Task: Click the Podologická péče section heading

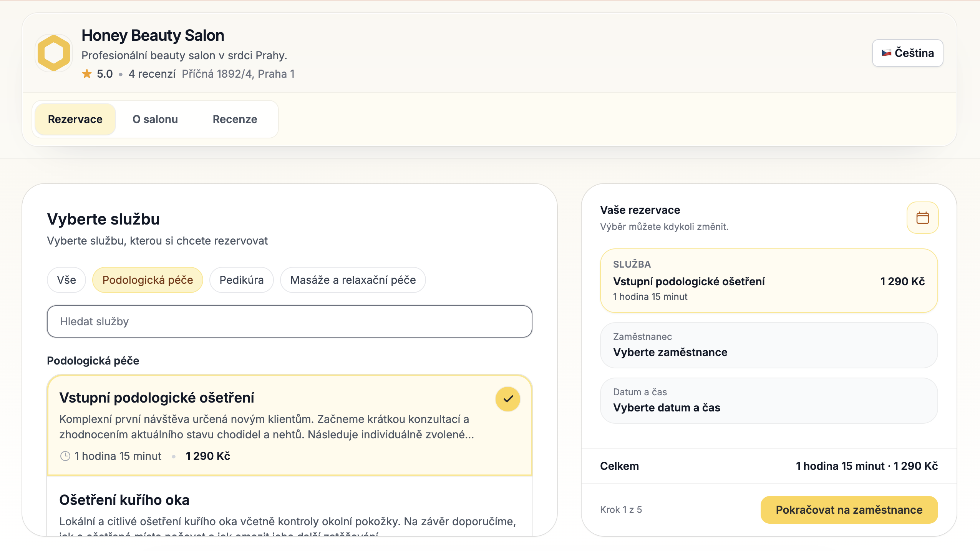Action: (x=93, y=361)
